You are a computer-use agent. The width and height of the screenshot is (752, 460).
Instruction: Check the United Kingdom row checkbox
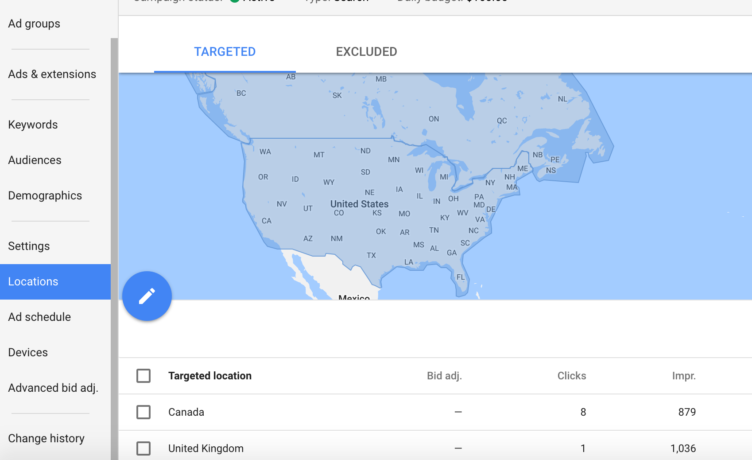(x=143, y=448)
